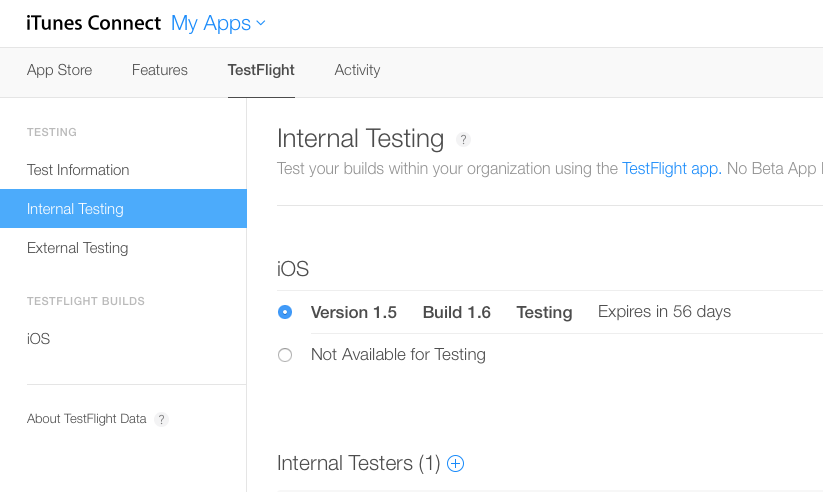Open the App Store tab
Image resolution: width=823 pixels, height=492 pixels.
(59, 70)
